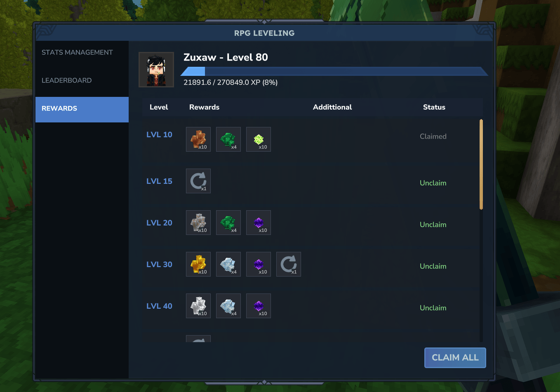Select the silver ore reward in LVL 40
The height and width of the screenshot is (392, 560).
[x=198, y=306]
